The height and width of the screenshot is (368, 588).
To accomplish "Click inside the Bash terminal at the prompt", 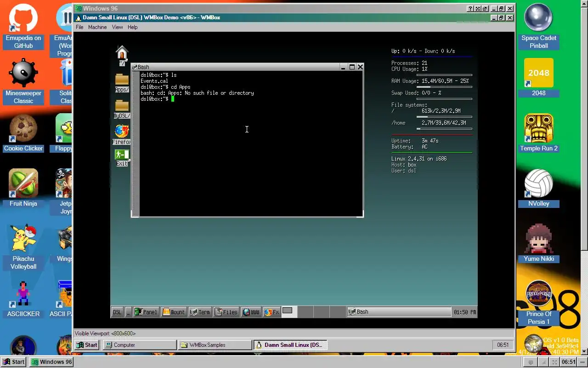I will pyautogui.click(x=172, y=99).
